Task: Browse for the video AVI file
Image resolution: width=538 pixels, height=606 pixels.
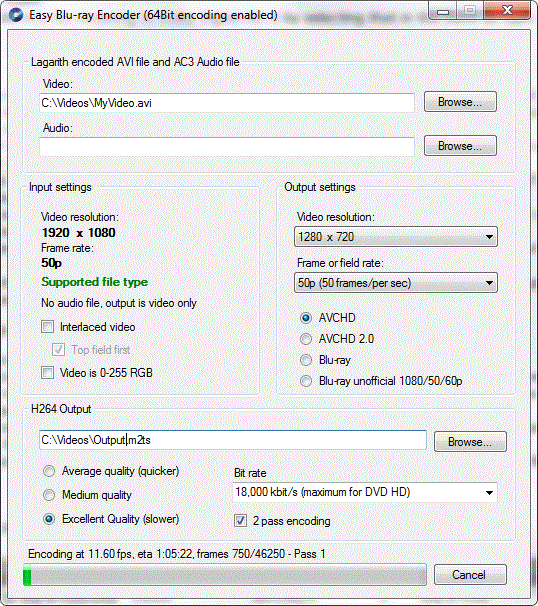Action: click(460, 102)
